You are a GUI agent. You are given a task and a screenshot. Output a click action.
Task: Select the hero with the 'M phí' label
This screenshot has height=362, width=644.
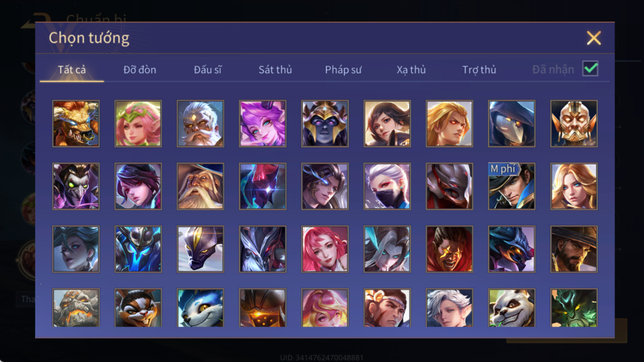(511, 186)
